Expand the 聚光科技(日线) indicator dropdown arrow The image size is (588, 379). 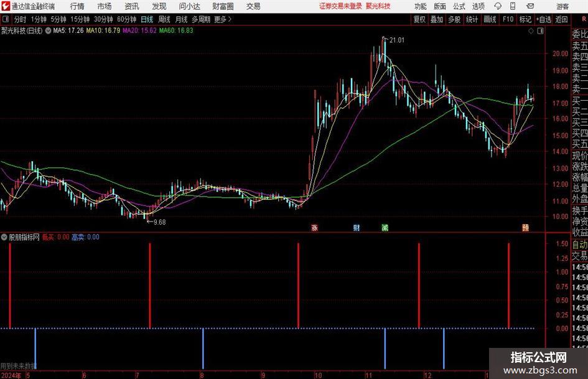pos(48,30)
